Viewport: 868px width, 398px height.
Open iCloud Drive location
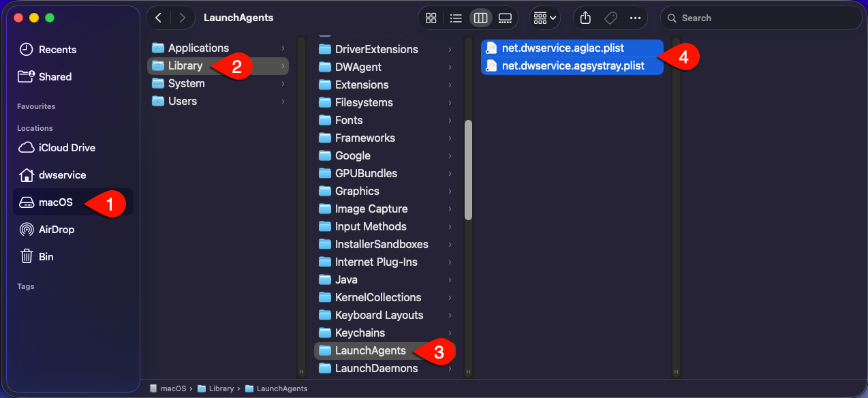coord(72,148)
